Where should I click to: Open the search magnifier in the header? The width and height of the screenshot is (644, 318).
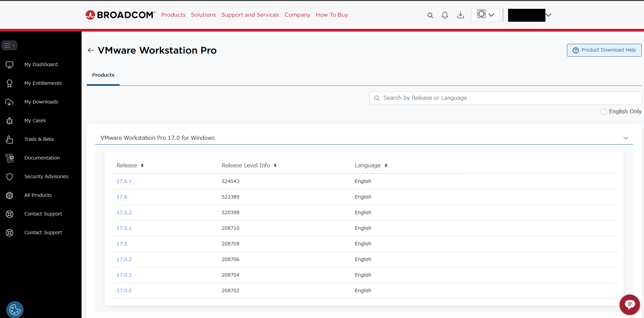click(x=430, y=15)
